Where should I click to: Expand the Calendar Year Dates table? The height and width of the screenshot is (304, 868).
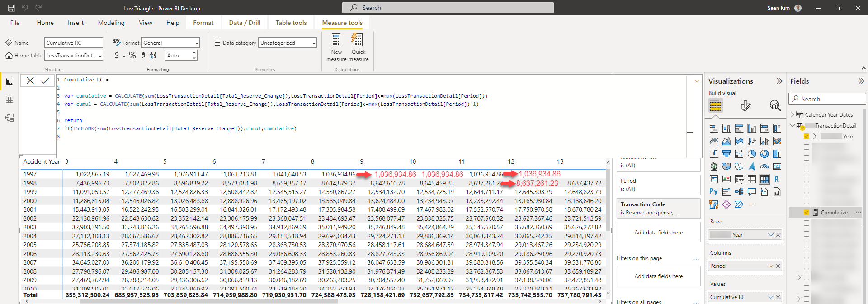pyautogui.click(x=793, y=114)
